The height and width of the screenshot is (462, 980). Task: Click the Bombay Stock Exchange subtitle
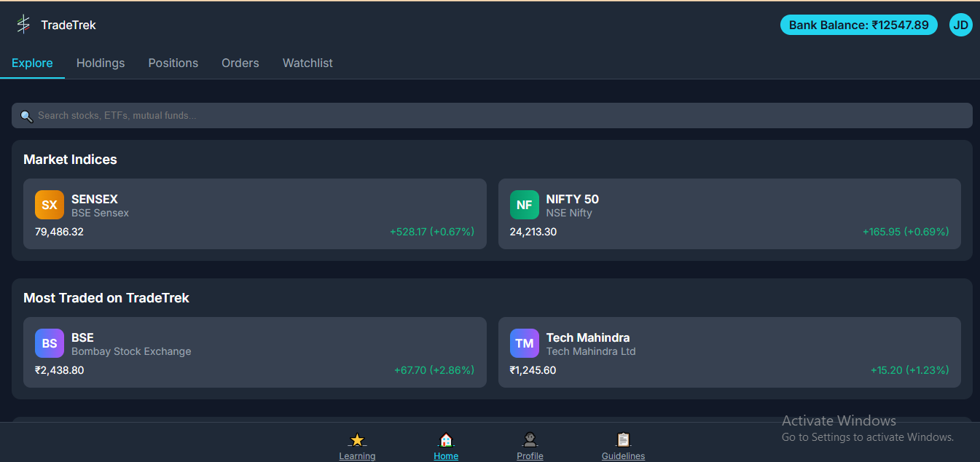(x=131, y=351)
